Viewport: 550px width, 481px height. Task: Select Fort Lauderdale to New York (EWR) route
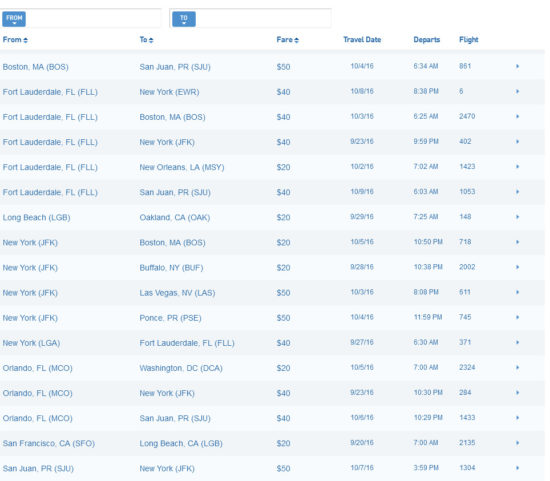[273, 92]
